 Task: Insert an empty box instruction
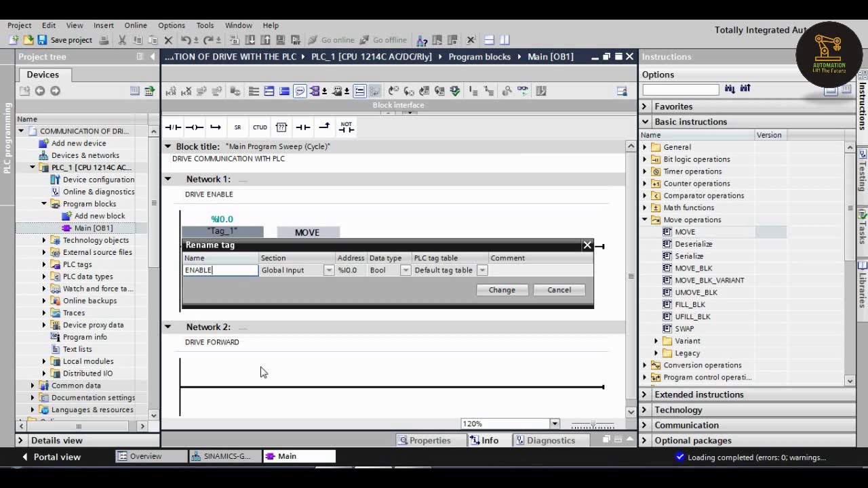click(281, 127)
